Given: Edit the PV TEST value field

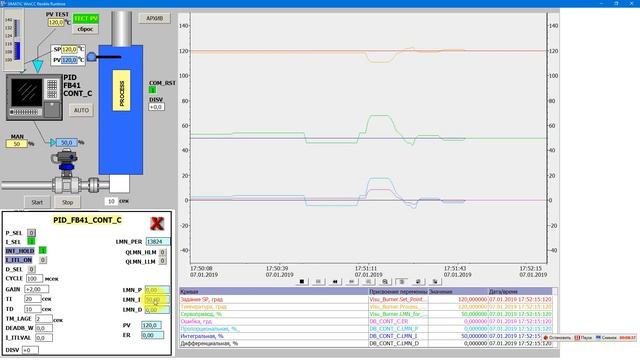Looking at the screenshot, I should 56,22.
